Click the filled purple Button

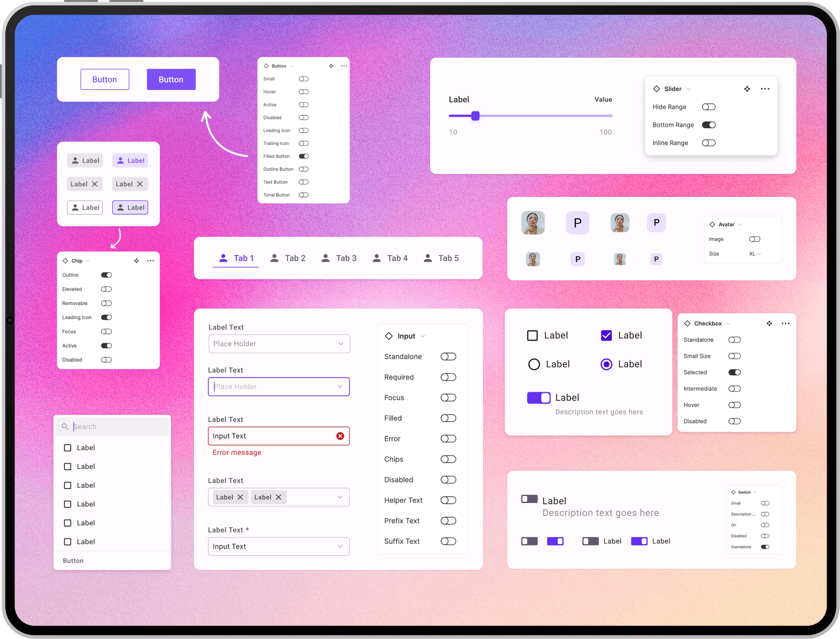(x=171, y=80)
